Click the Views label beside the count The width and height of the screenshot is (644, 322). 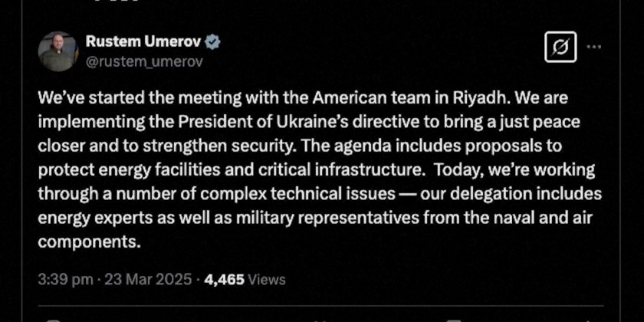pyautogui.click(x=266, y=280)
